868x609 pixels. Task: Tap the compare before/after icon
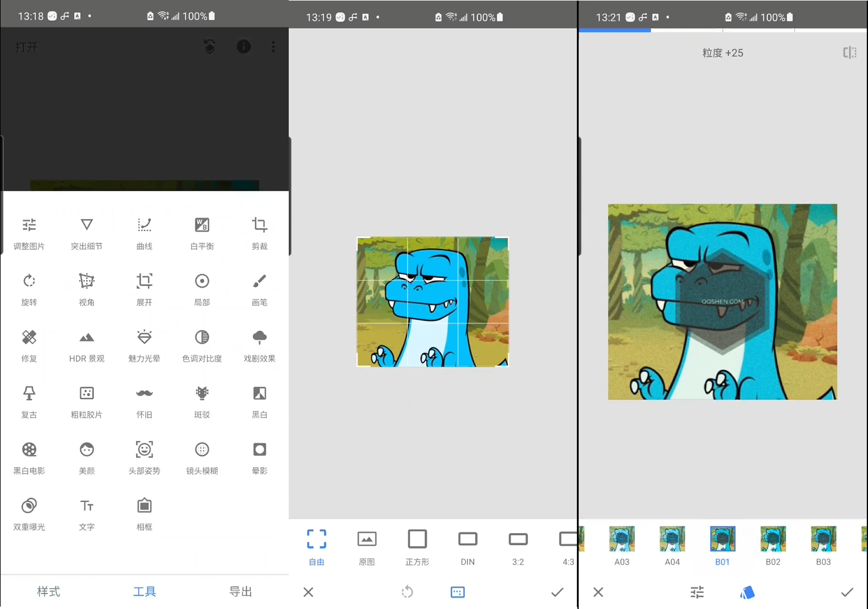click(849, 53)
